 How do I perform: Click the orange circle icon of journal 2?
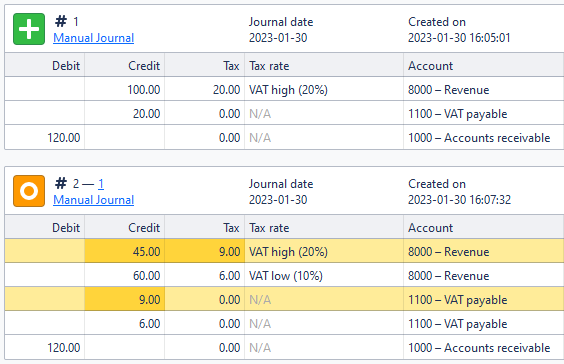(x=29, y=191)
